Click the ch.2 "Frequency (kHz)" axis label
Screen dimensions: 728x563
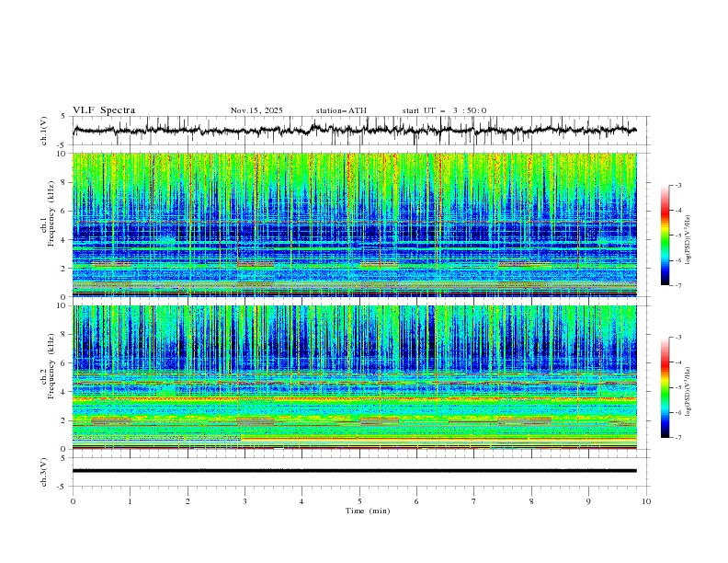(51, 365)
